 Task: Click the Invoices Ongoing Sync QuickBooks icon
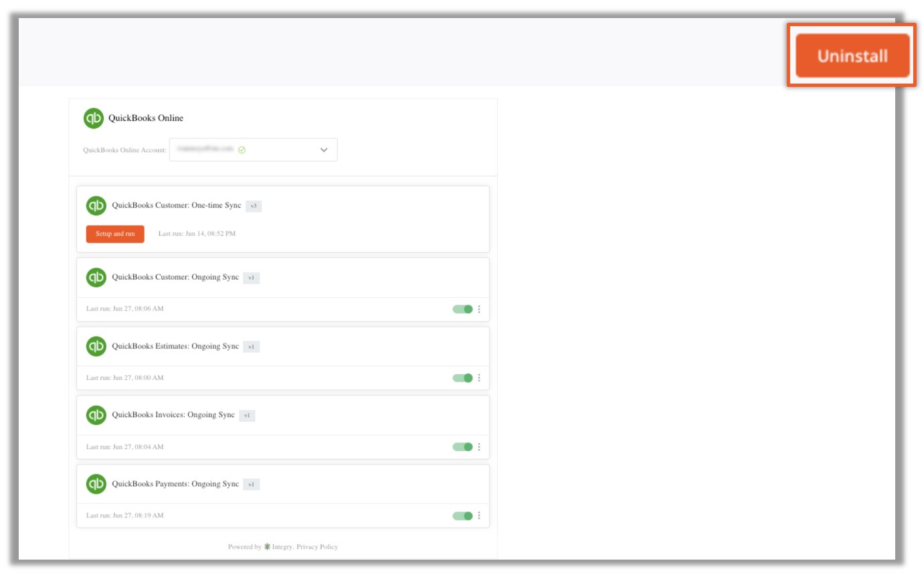(x=96, y=415)
